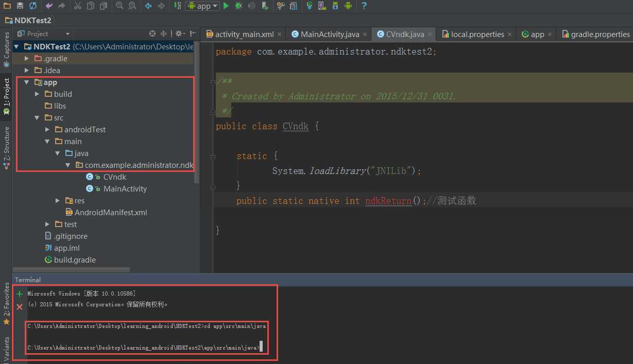Open the SDK Manager icon
The height and width of the screenshot is (364, 633).
pos(335,6)
